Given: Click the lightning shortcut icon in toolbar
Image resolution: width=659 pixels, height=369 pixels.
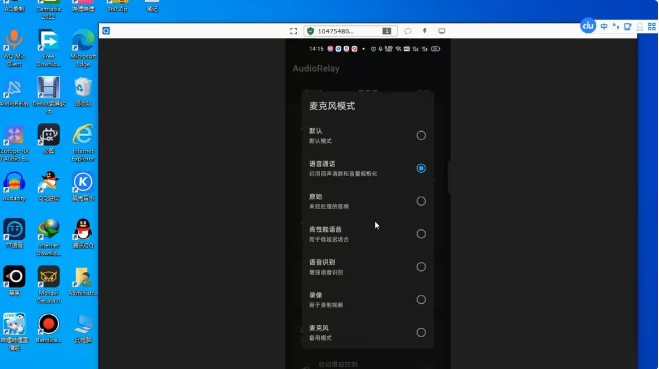Looking at the screenshot, I should pyautogui.click(x=424, y=31).
